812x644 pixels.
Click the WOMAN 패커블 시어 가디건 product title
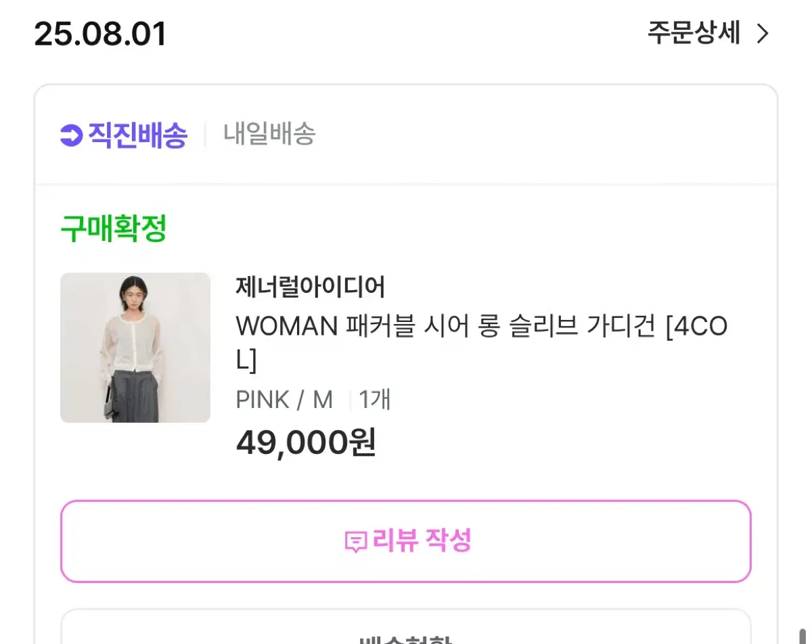click(x=482, y=327)
